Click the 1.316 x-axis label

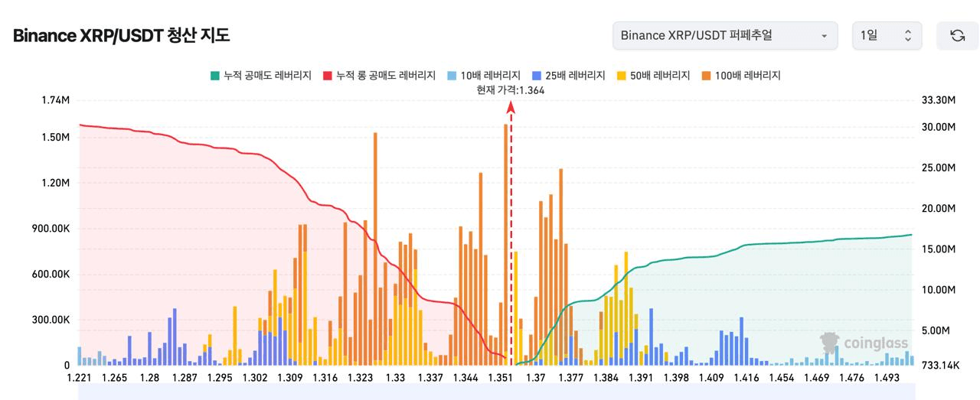click(325, 378)
